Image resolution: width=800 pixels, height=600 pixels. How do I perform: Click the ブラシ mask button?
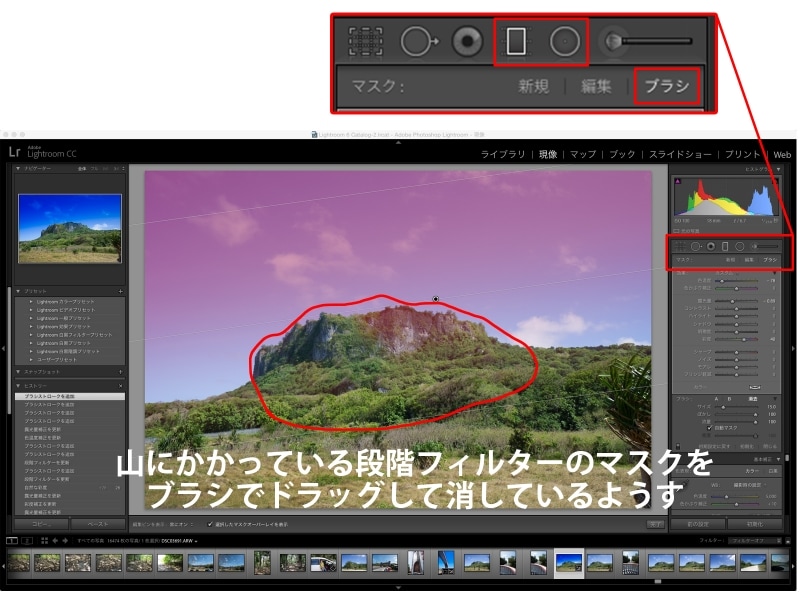771,260
